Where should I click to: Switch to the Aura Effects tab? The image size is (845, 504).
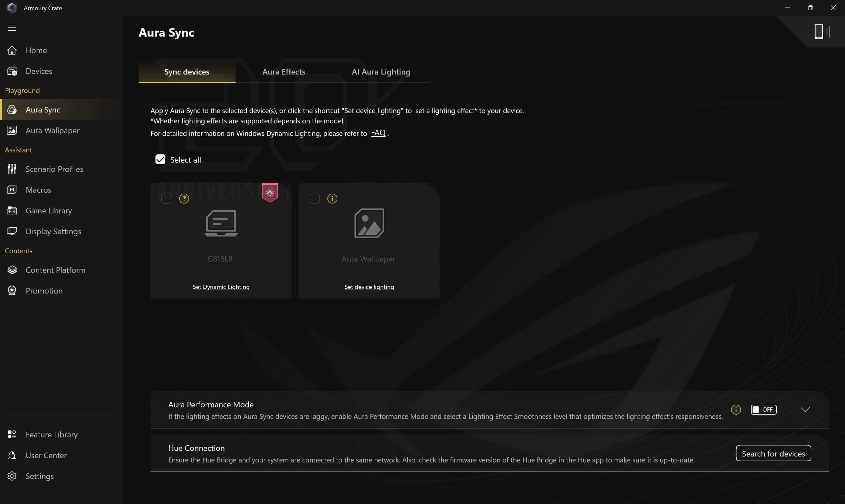(284, 72)
